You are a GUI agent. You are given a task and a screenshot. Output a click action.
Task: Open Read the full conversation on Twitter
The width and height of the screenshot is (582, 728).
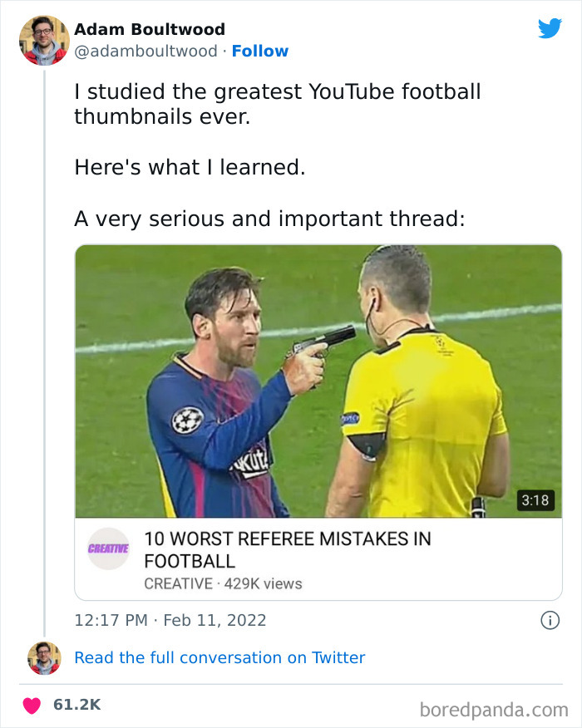click(220, 657)
